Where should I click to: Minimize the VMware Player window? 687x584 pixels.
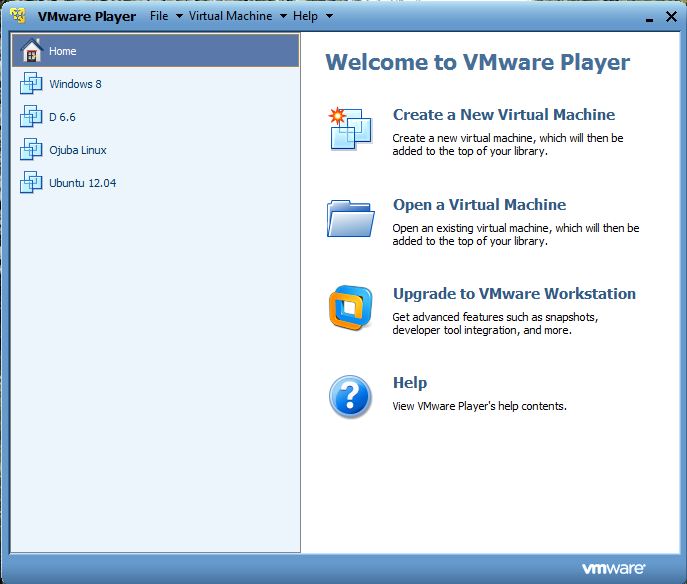(x=649, y=18)
